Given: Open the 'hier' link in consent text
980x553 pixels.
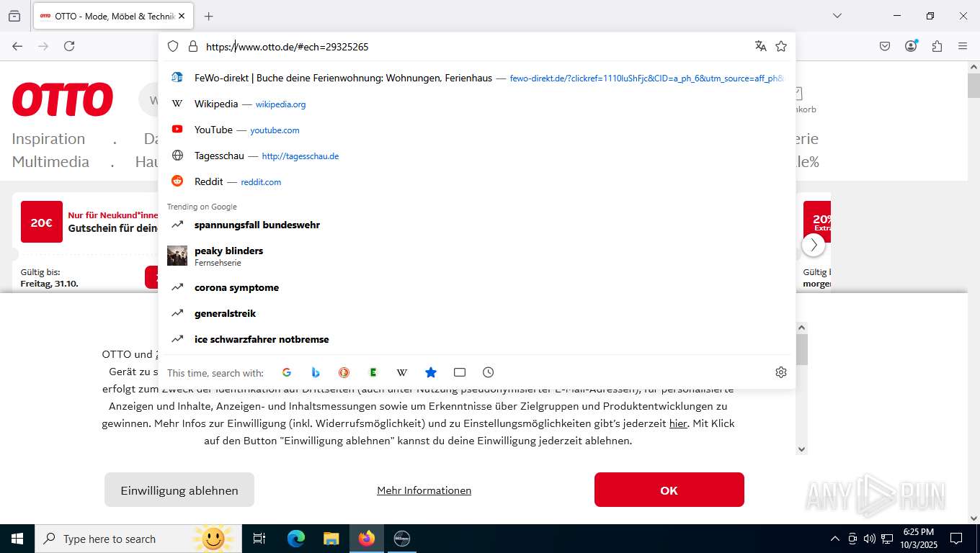Looking at the screenshot, I should click(x=678, y=423).
